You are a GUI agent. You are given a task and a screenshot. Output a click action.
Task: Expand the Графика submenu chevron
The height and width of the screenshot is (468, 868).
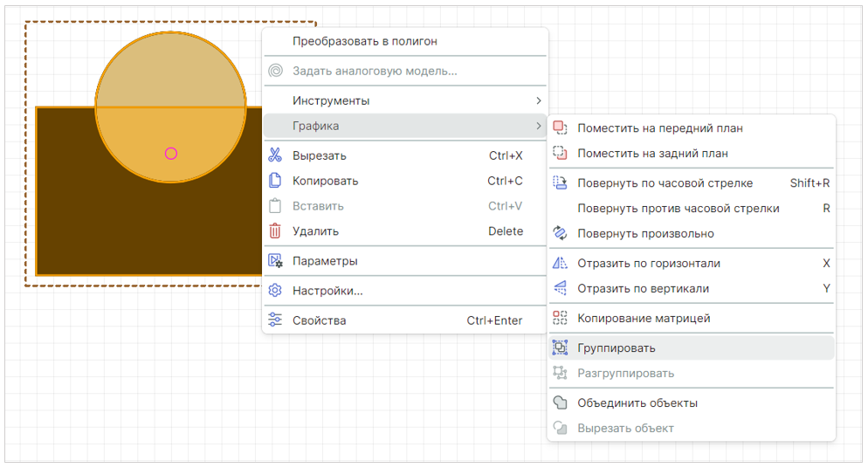538,127
